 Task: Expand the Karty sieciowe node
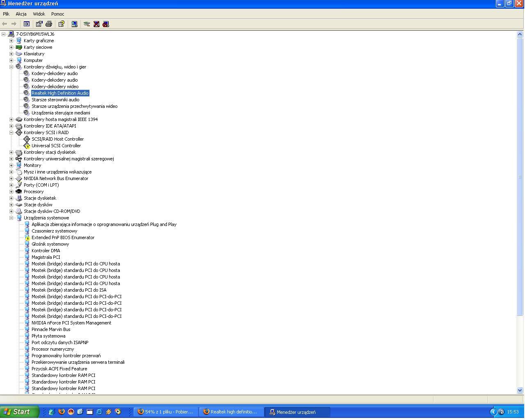(11, 47)
